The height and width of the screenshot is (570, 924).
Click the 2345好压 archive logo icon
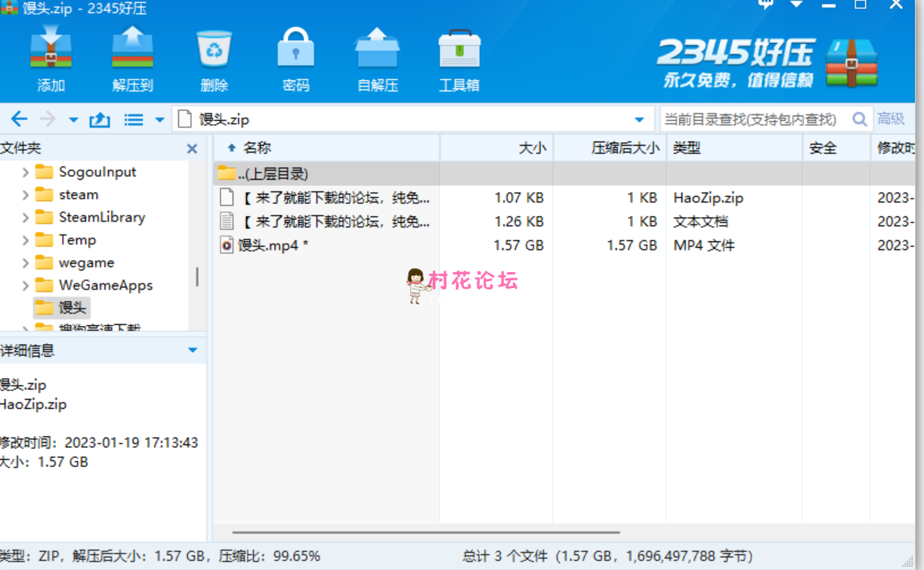click(851, 64)
